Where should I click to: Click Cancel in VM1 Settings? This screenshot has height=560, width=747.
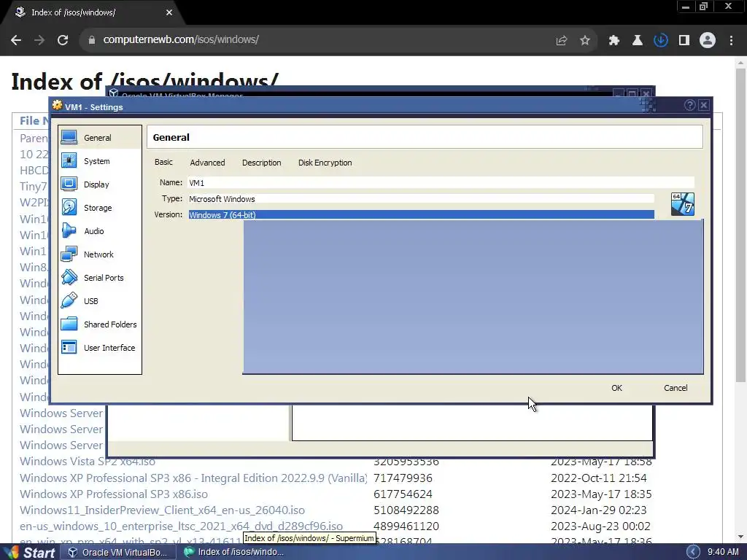(676, 388)
